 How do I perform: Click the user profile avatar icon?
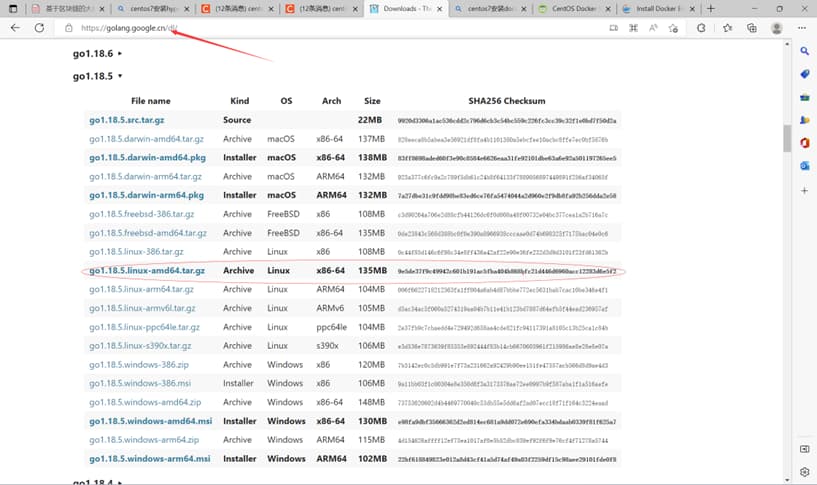(x=776, y=28)
